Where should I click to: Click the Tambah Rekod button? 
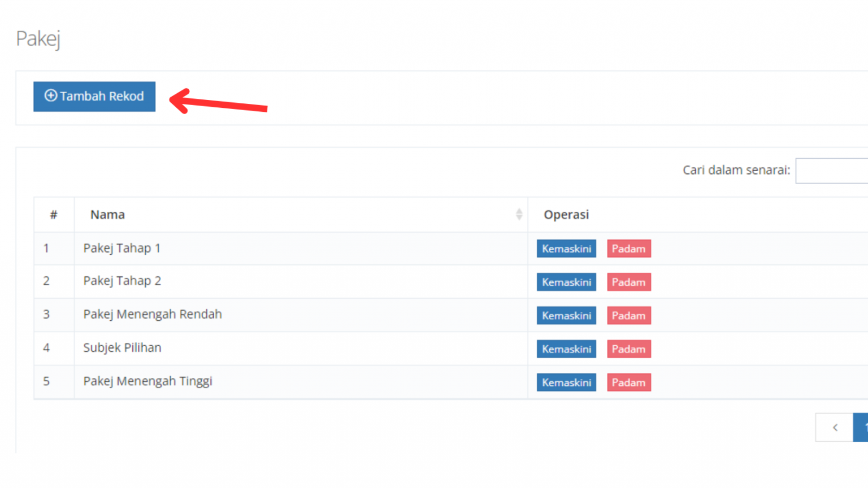click(94, 97)
